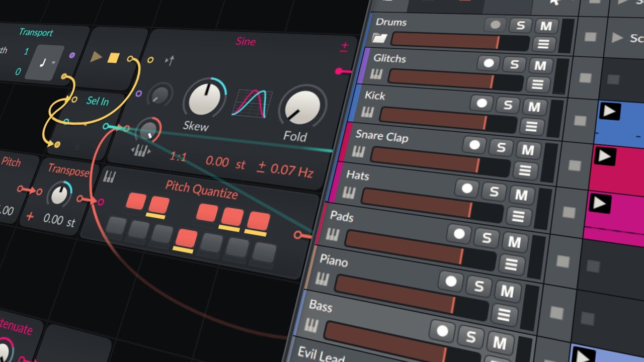Launch the Hats track clip play button
Screen dimensions: 644x362
(599, 203)
